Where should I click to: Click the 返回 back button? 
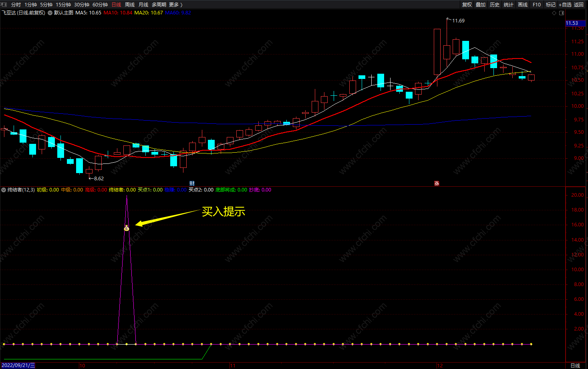click(579, 5)
